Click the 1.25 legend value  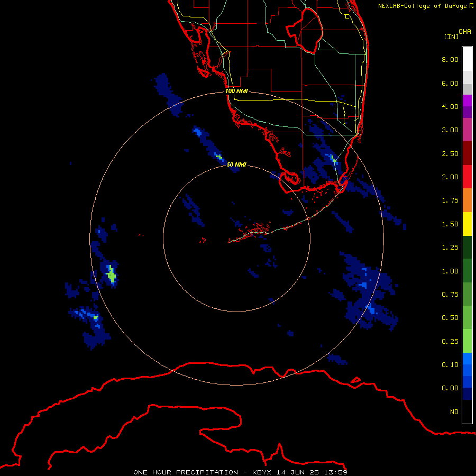tap(450, 248)
